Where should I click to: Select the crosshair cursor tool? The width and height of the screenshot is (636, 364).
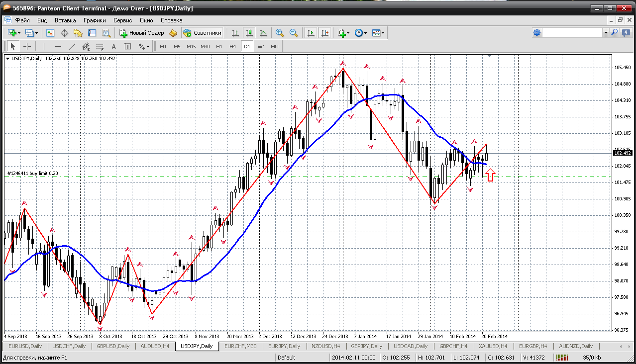click(27, 46)
